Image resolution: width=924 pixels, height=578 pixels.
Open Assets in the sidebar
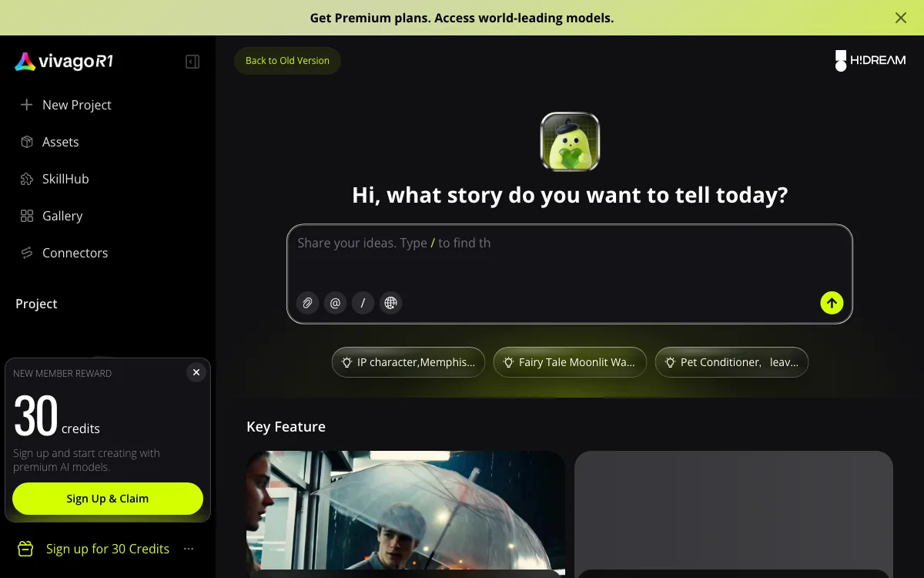pos(108,142)
